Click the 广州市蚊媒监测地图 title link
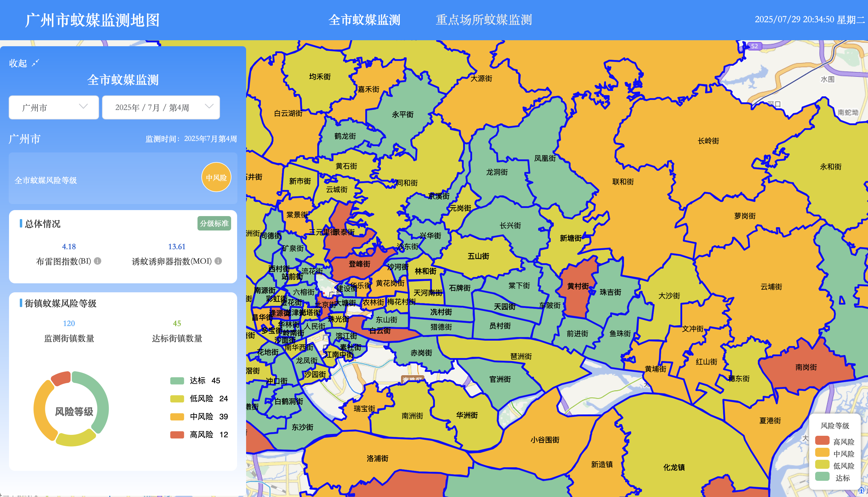 [92, 20]
